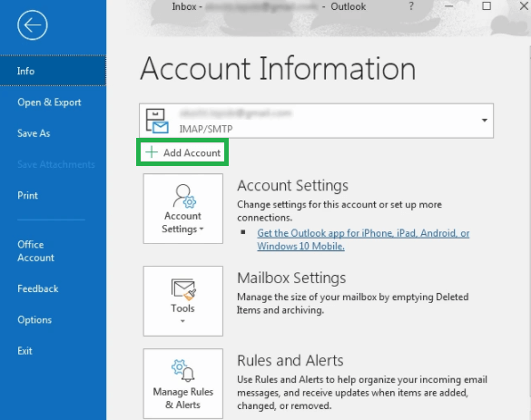531x420 pixels.
Task: Select Print from the backstage menu
Action: [27, 195]
